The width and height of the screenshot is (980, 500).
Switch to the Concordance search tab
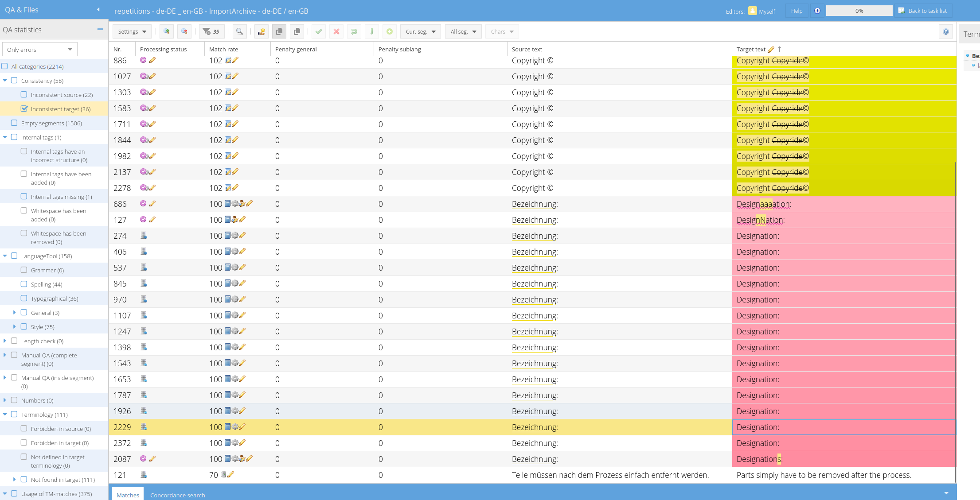(x=177, y=495)
